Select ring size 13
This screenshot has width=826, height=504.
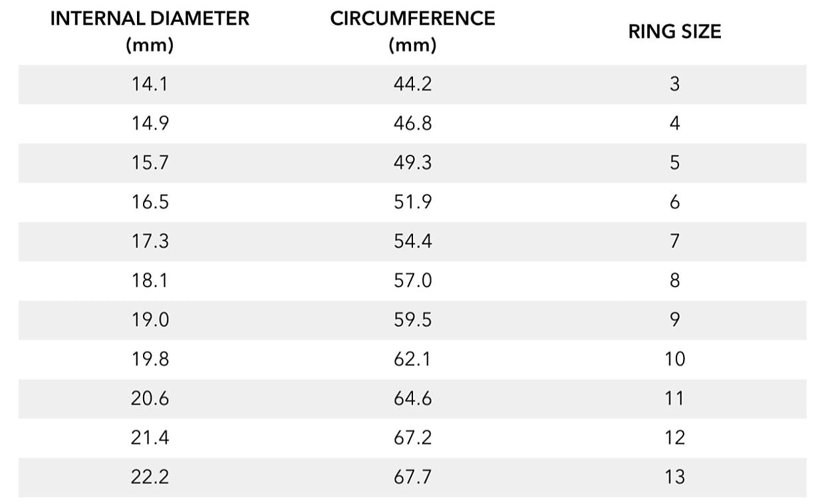point(674,477)
